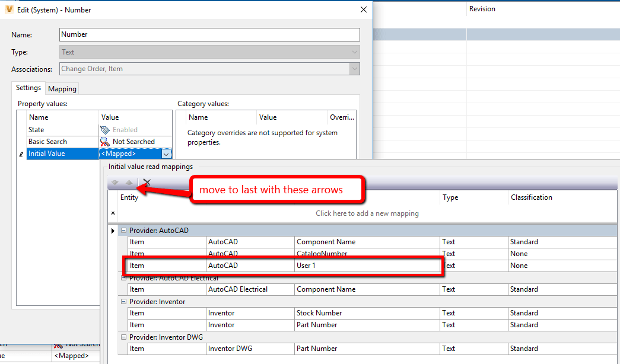Collapse the Provider: AutoCAD group
Viewport: 620px width, 364px height.
(123, 230)
